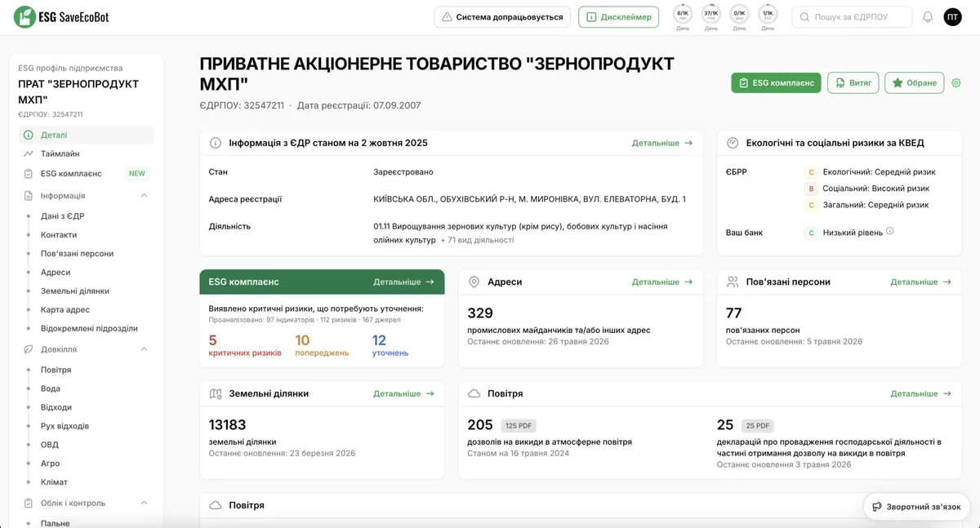The image size is (980, 528).
Task: Click the risk gauge icon by Екологічні та соціальні ризики
Action: 733,143
